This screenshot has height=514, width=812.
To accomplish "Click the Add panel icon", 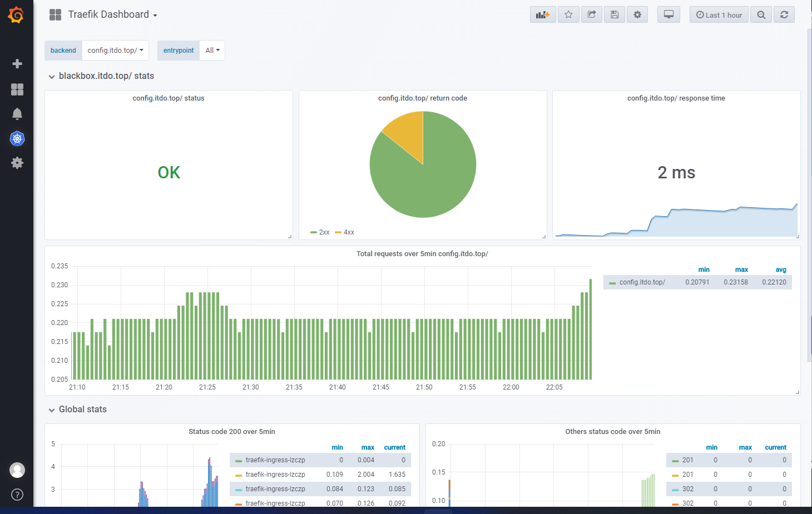I will tap(543, 14).
